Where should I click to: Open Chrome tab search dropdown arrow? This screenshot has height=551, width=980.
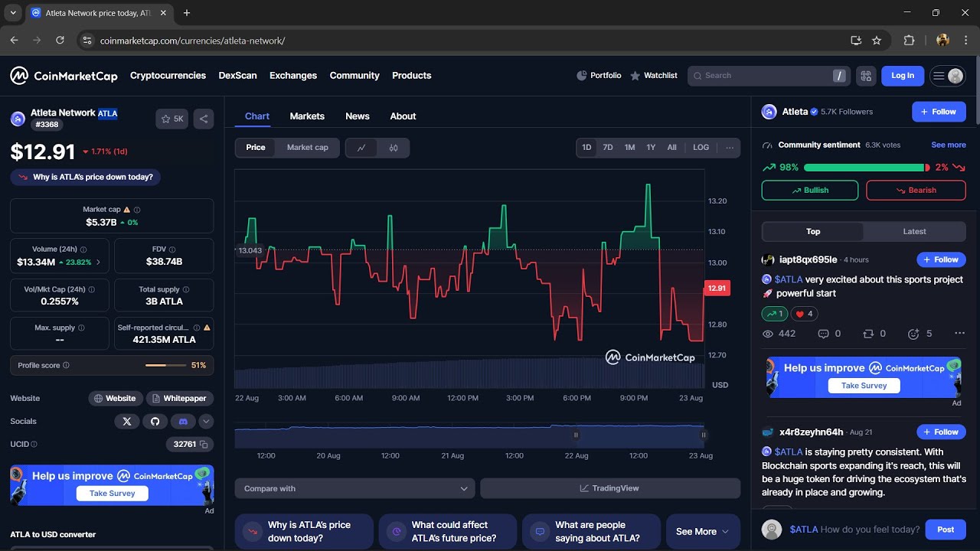pos(13,13)
